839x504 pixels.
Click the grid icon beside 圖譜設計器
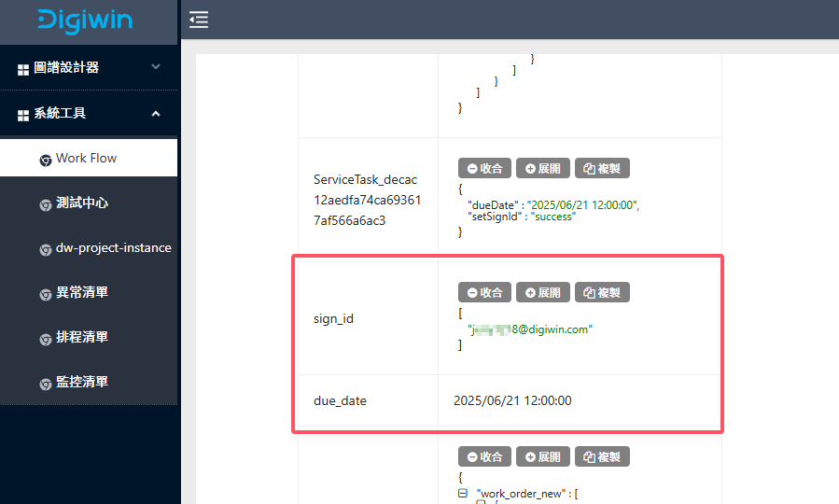point(23,69)
